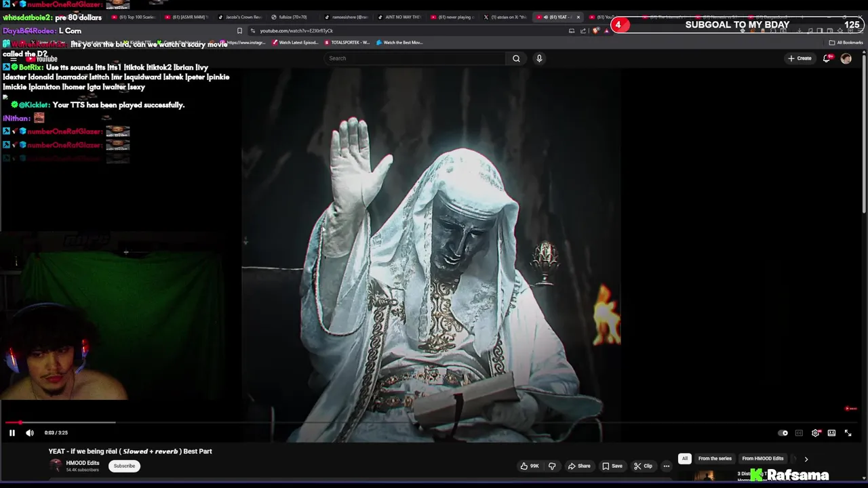Enter full screen with the player corner icon
This screenshot has height=488, width=868.
(x=848, y=433)
